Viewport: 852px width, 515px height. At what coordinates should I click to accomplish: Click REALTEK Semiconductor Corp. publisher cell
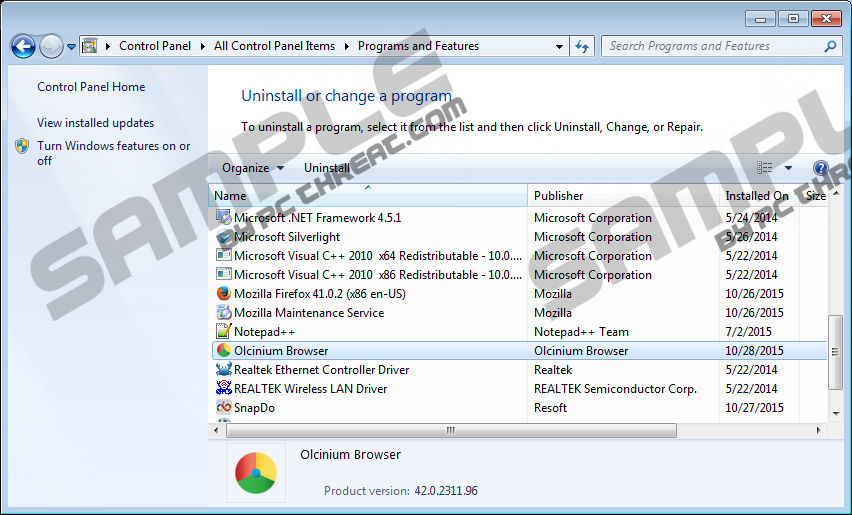point(615,389)
